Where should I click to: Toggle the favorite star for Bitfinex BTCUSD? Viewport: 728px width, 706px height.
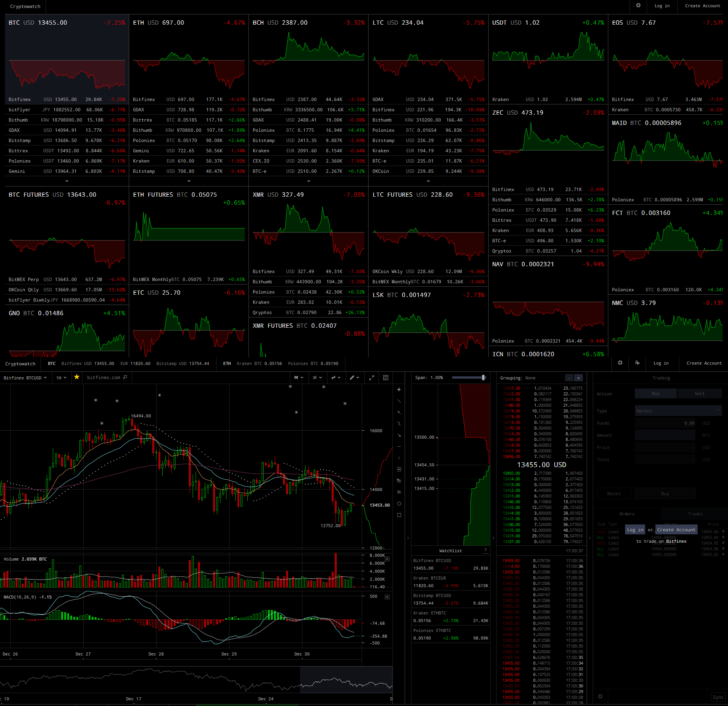77,377
